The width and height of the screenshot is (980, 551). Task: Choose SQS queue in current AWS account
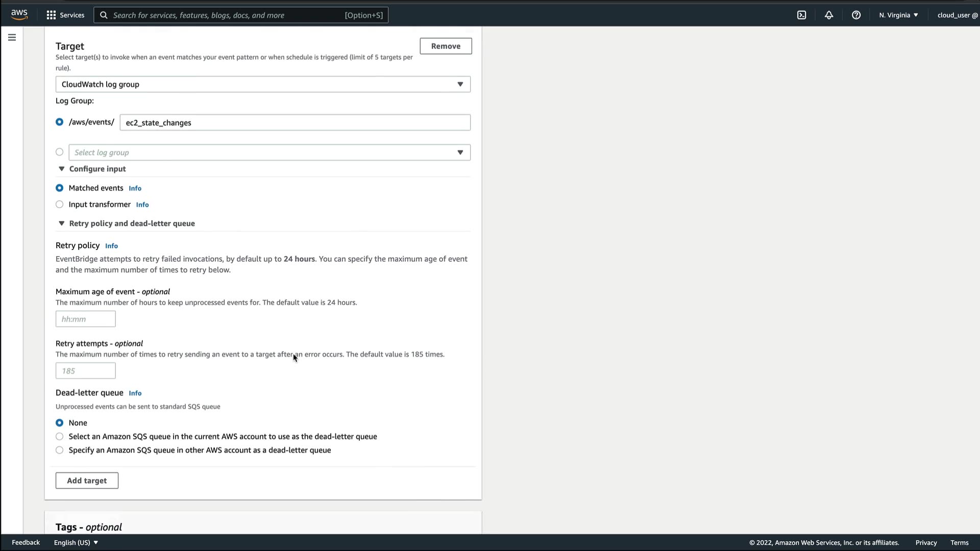[x=60, y=437]
